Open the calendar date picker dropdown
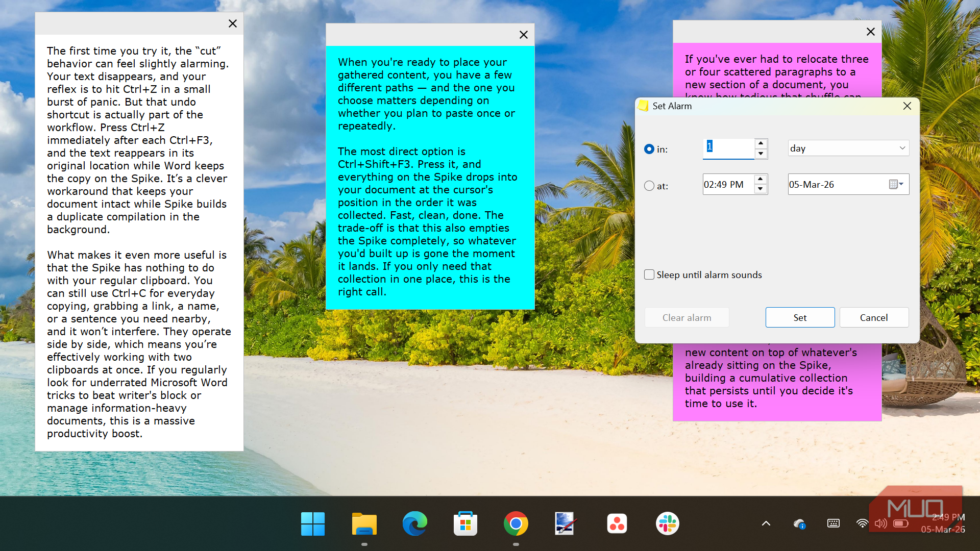The width and height of the screenshot is (980, 551). 896,184
